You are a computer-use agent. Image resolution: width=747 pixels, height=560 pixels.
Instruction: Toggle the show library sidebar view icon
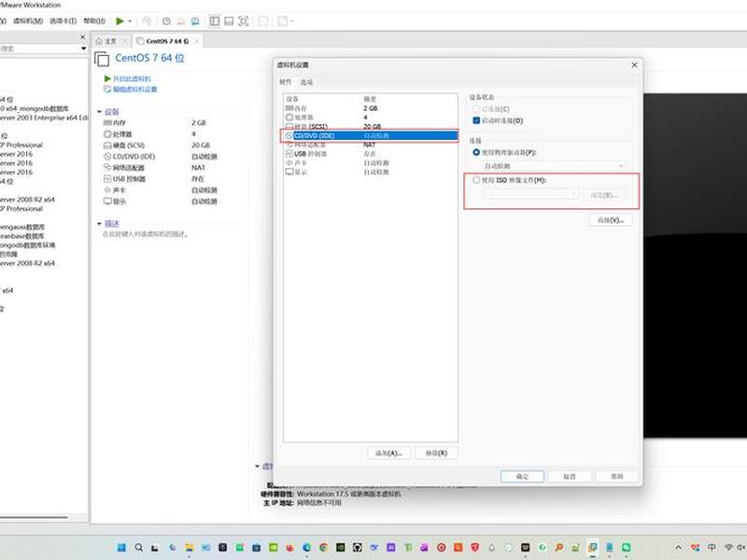[215, 21]
